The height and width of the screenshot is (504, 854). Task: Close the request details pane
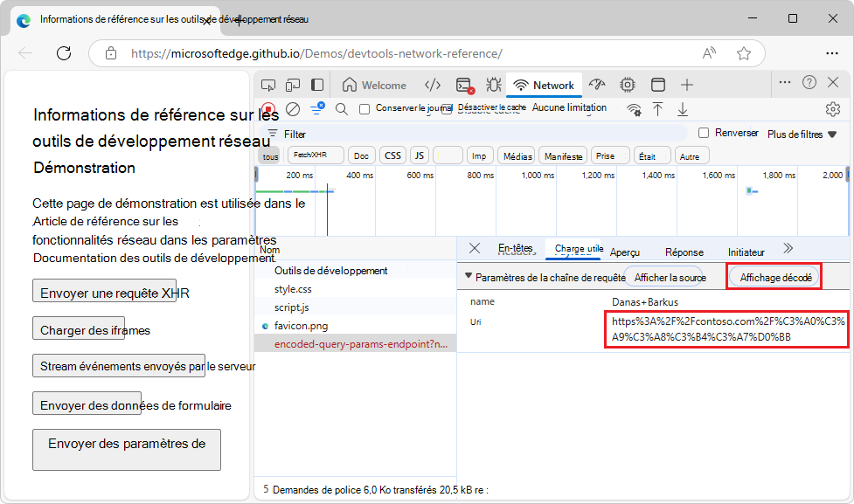click(475, 249)
